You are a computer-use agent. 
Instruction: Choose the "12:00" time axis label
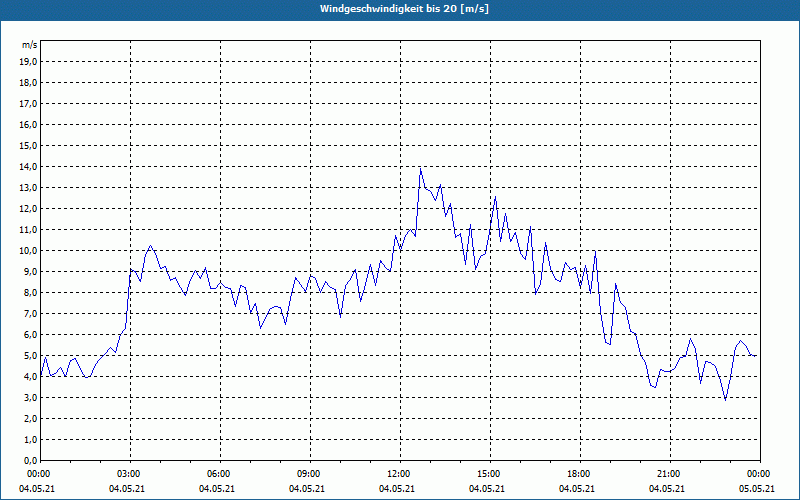pyautogui.click(x=400, y=474)
